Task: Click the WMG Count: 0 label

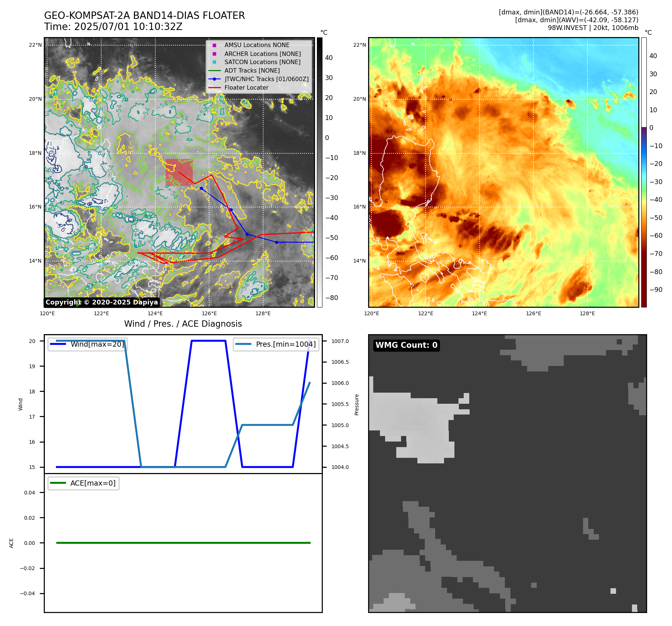Action: click(x=407, y=345)
